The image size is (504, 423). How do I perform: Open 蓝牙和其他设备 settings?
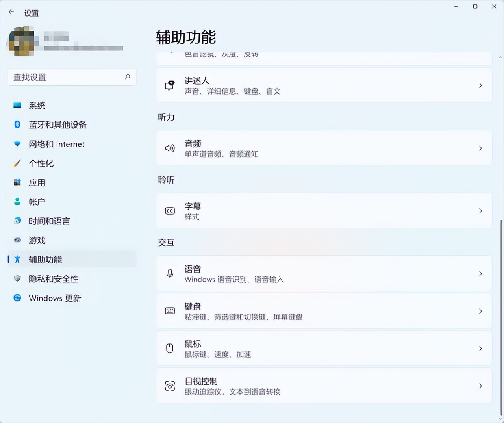click(17, 125)
